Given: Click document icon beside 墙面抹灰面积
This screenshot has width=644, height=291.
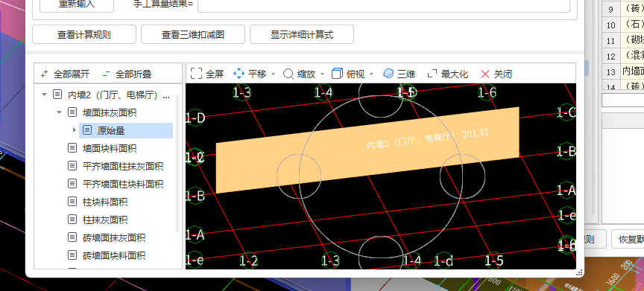Looking at the screenshot, I should pos(72,112).
